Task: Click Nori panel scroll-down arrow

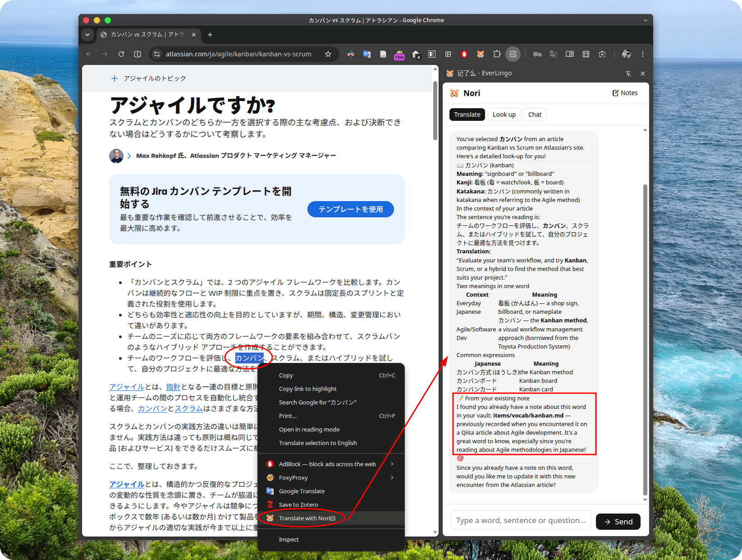Action: pos(645,500)
